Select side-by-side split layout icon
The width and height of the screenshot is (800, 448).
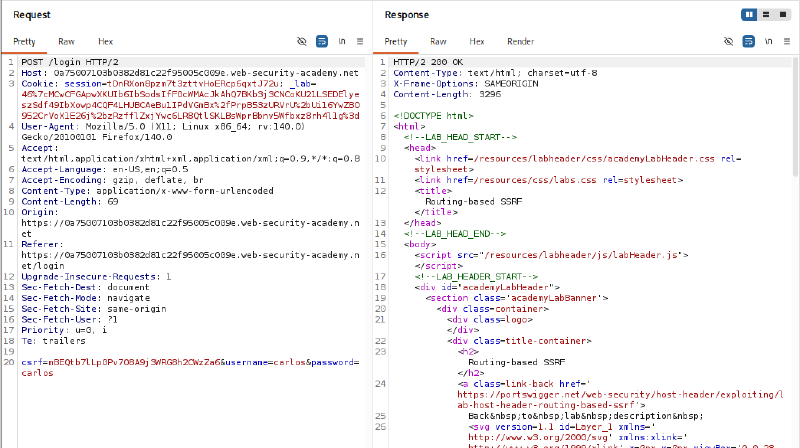pyautogui.click(x=749, y=15)
